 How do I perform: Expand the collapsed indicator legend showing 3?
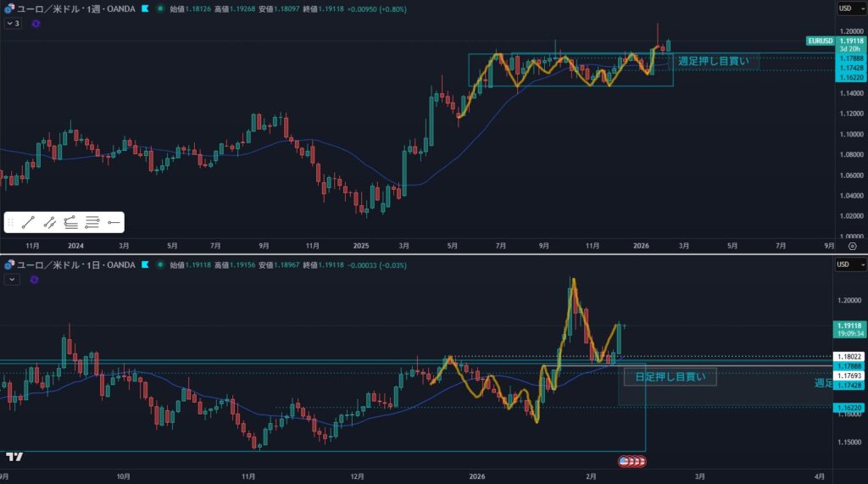coord(13,24)
